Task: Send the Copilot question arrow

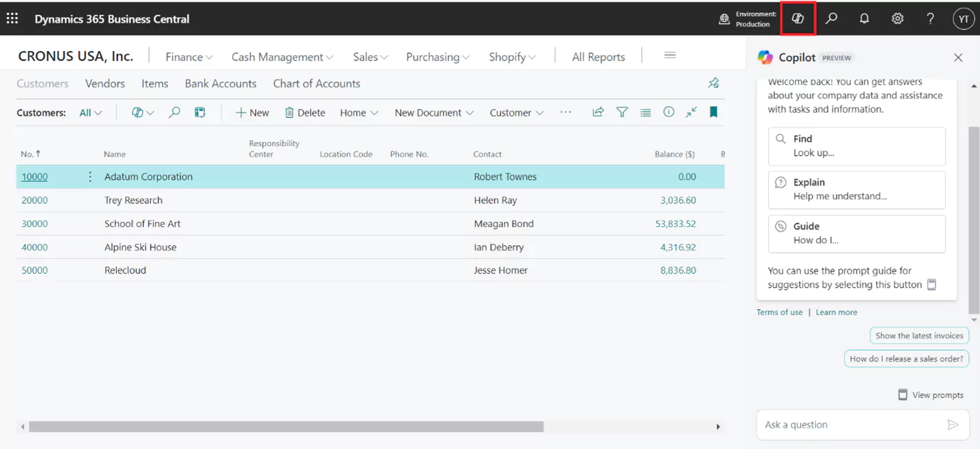Action: coord(953,425)
